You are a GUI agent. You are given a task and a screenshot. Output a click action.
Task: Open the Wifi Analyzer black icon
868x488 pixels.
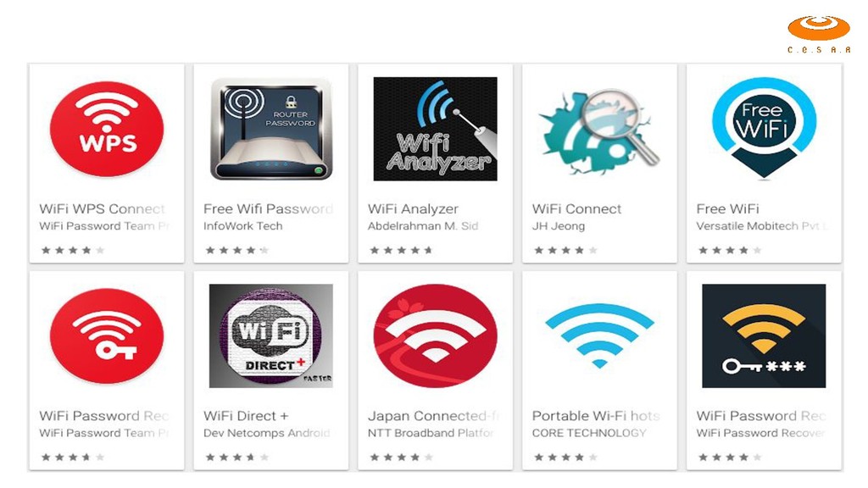coord(435,129)
